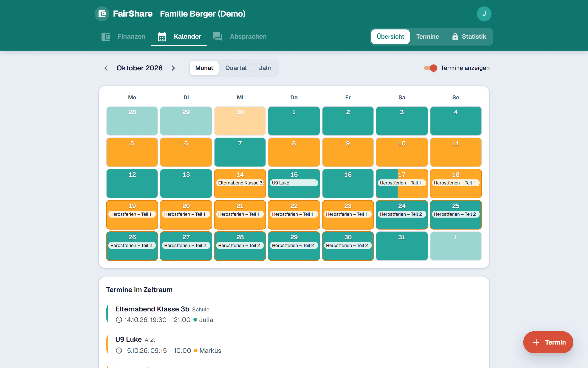The image size is (588, 368).
Task: Open Herbstferien – Teil 1 chip on day 18
Action: 455,183
